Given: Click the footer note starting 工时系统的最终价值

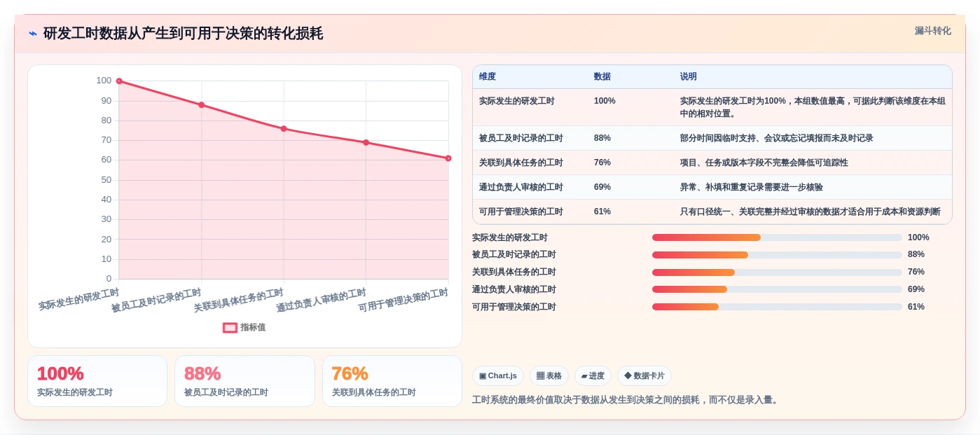Looking at the screenshot, I should pyautogui.click(x=626, y=400).
